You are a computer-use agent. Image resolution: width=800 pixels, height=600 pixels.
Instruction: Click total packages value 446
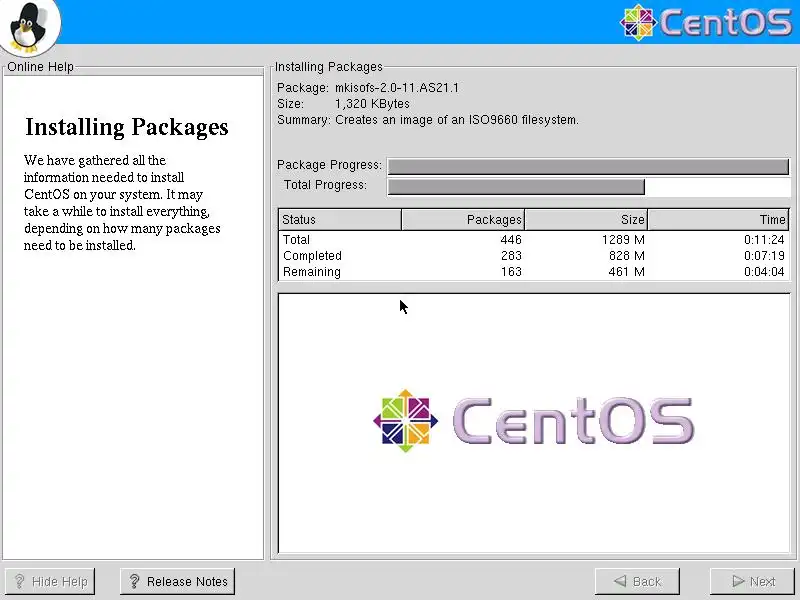click(511, 240)
